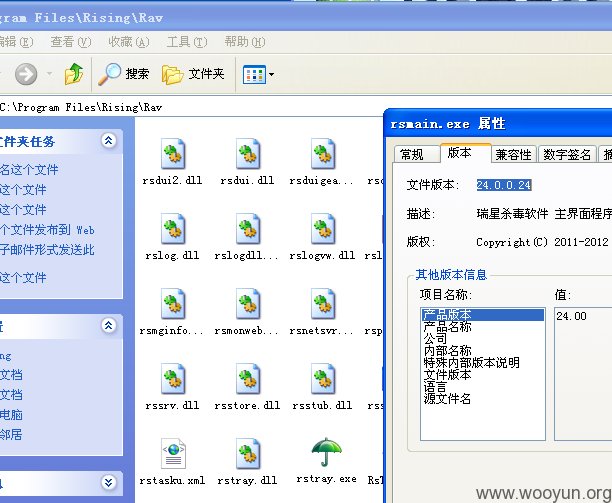Go up one folder level
This screenshot has height=503, width=612.
(74, 74)
